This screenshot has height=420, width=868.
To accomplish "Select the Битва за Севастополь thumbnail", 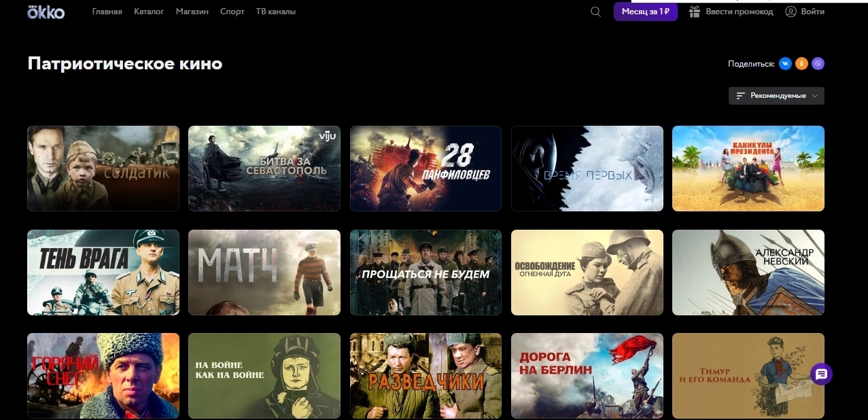I will (264, 169).
